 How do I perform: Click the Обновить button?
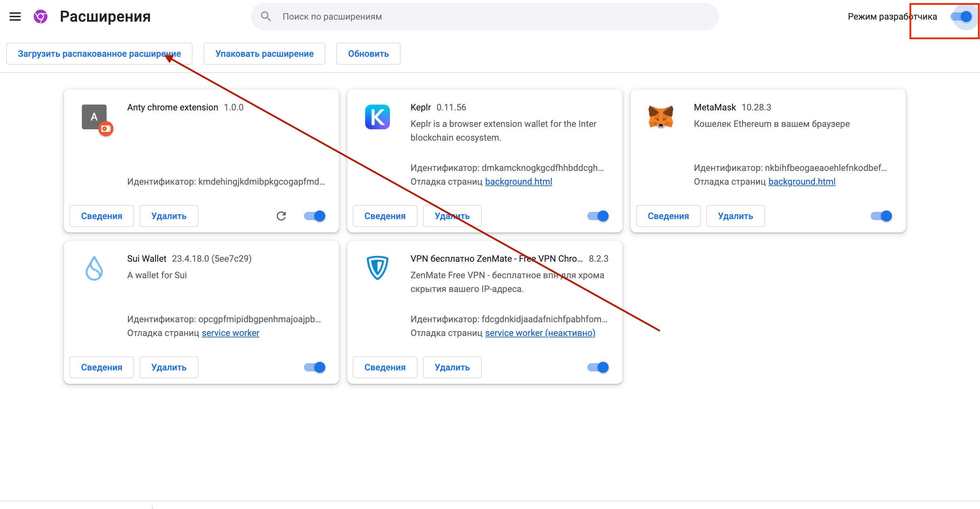(x=368, y=54)
